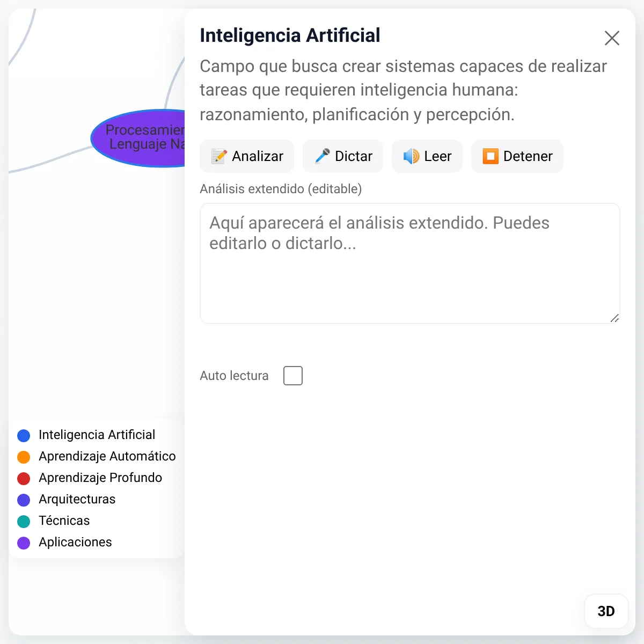Click the indigo Arquitecturas legend dot
644x644 pixels.
(x=24, y=500)
